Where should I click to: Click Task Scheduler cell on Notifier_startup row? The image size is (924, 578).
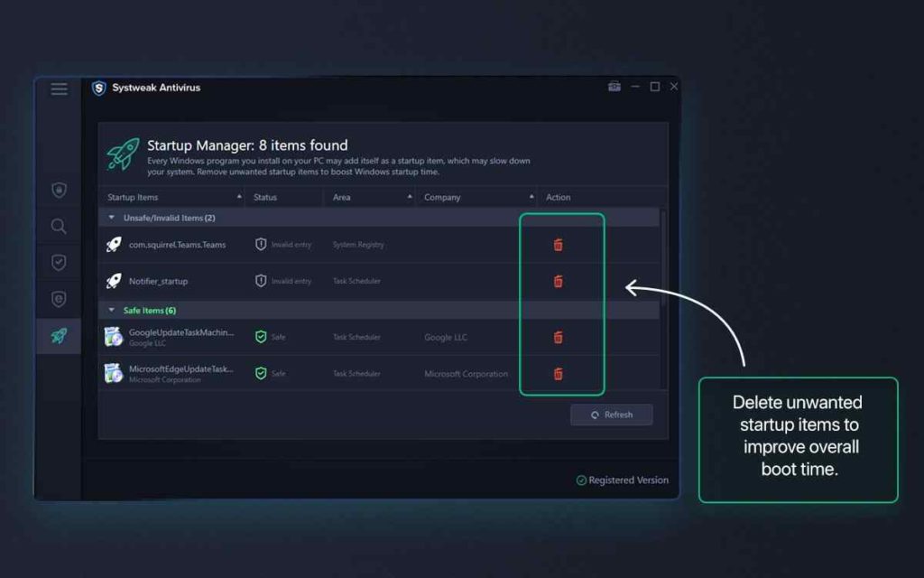point(356,282)
